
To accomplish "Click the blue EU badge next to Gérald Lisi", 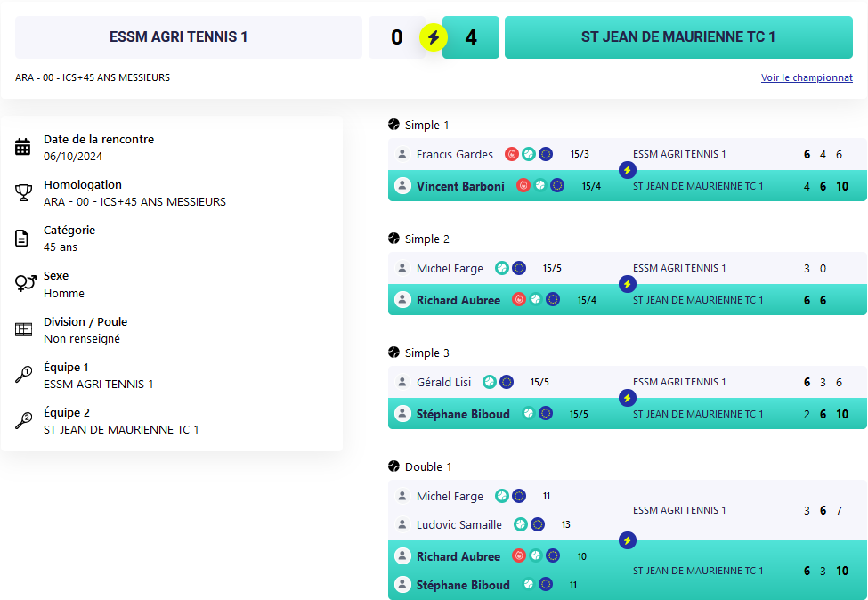I will pos(507,383).
